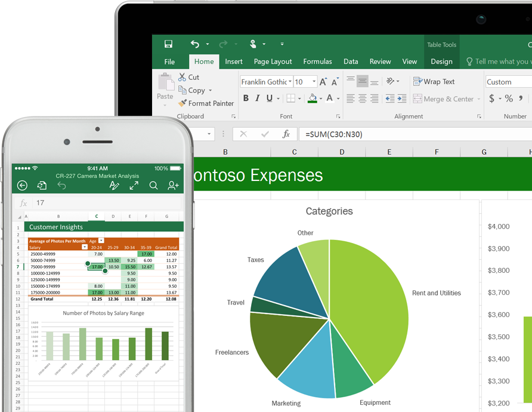Click the Increase Indent icon

[x=402, y=99]
